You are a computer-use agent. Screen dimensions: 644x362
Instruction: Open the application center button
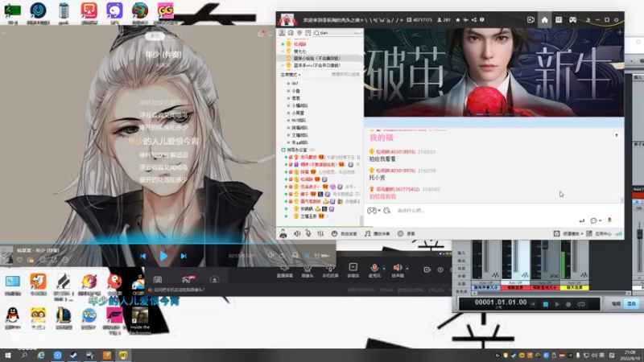(599, 233)
